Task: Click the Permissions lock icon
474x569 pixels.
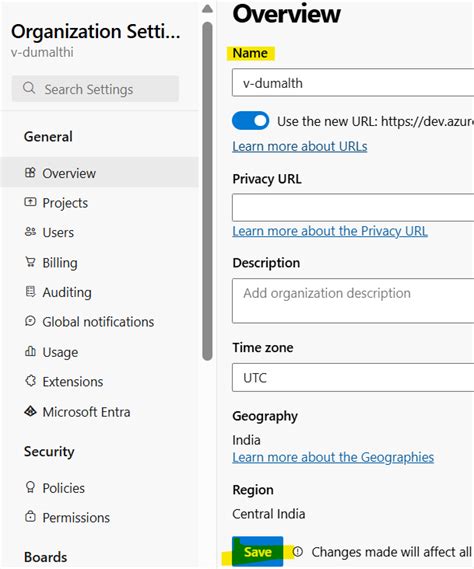Action: tap(30, 516)
